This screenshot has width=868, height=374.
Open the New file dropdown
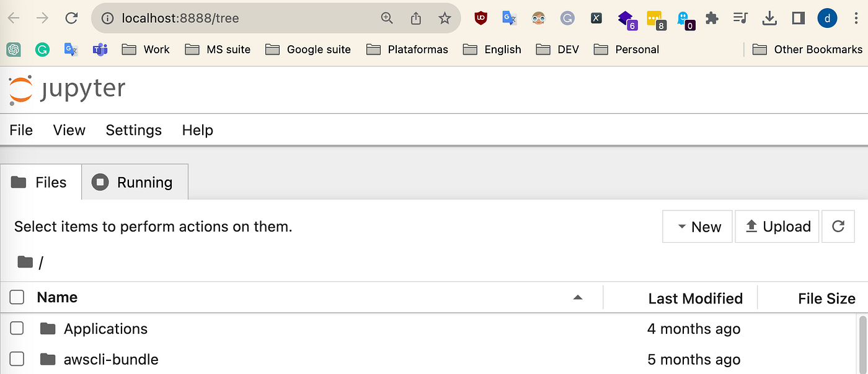[x=697, y=226]
